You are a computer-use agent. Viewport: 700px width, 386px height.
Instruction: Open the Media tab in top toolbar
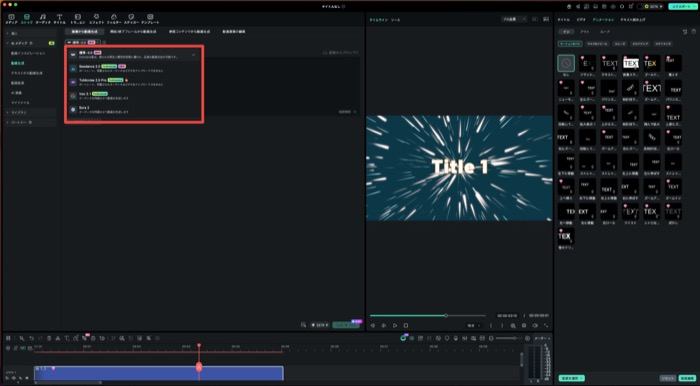click(11, 19)
